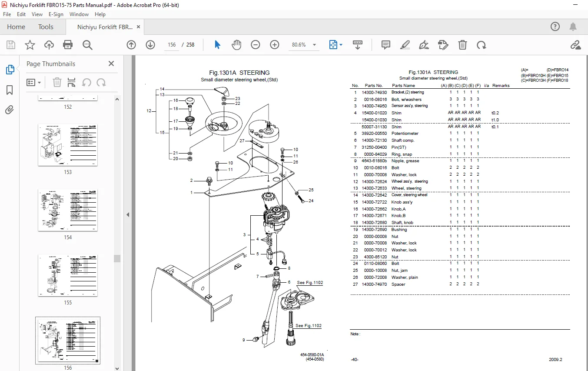Click part number '14300-74930'
Screen dimensions: 588x371
point(375,92)
